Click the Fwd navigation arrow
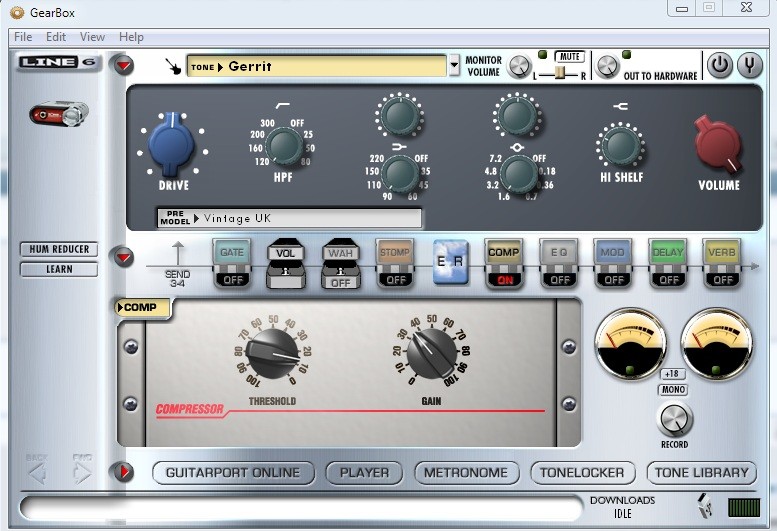 pos(82,474)
